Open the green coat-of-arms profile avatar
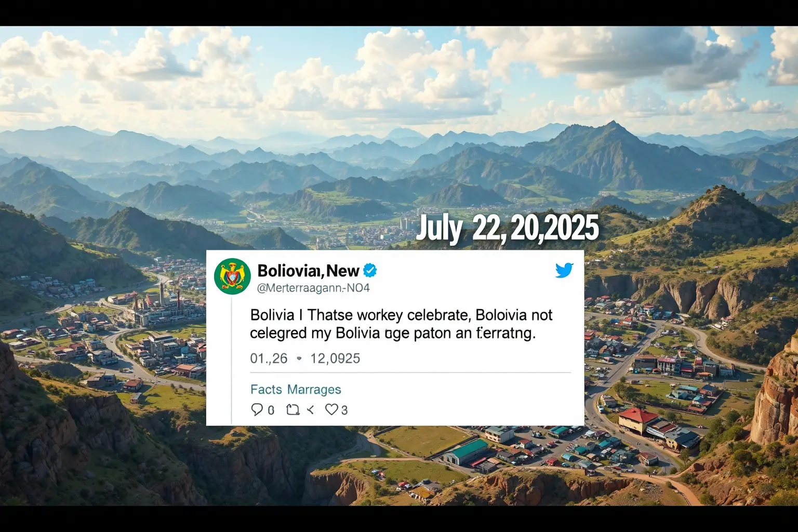 [x=232, y=276]
